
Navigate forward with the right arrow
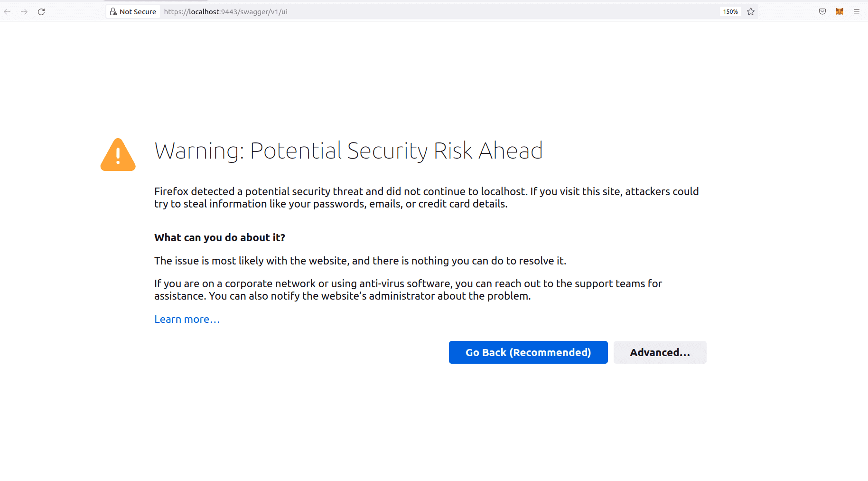(24, 11)
